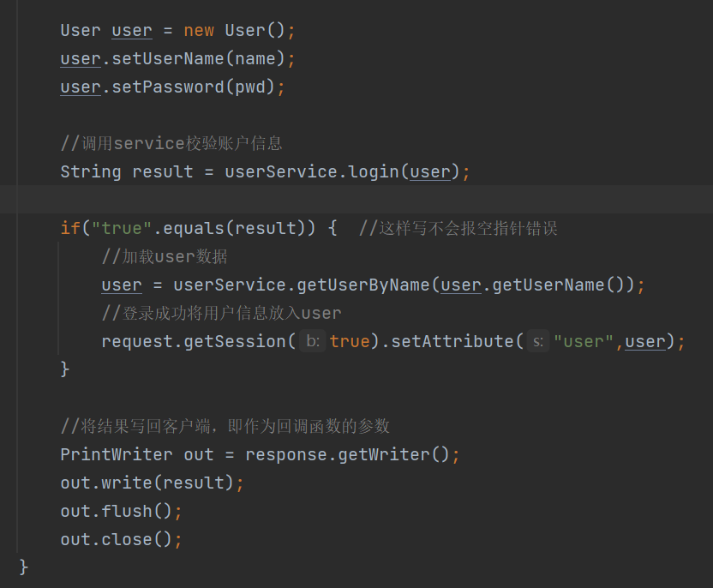This screenshot has height=588, width=713.
Task: Click the "pwd" argument in setPassword
Action: (255, 87)
